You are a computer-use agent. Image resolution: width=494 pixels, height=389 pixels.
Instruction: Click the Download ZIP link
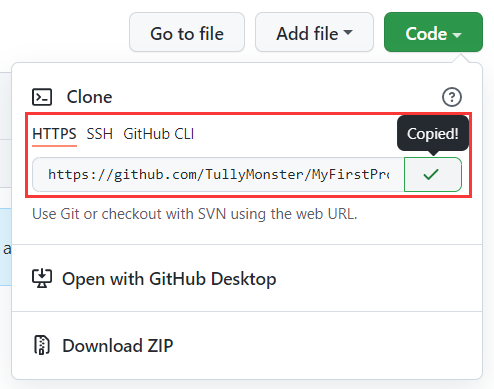click(118, 345)
